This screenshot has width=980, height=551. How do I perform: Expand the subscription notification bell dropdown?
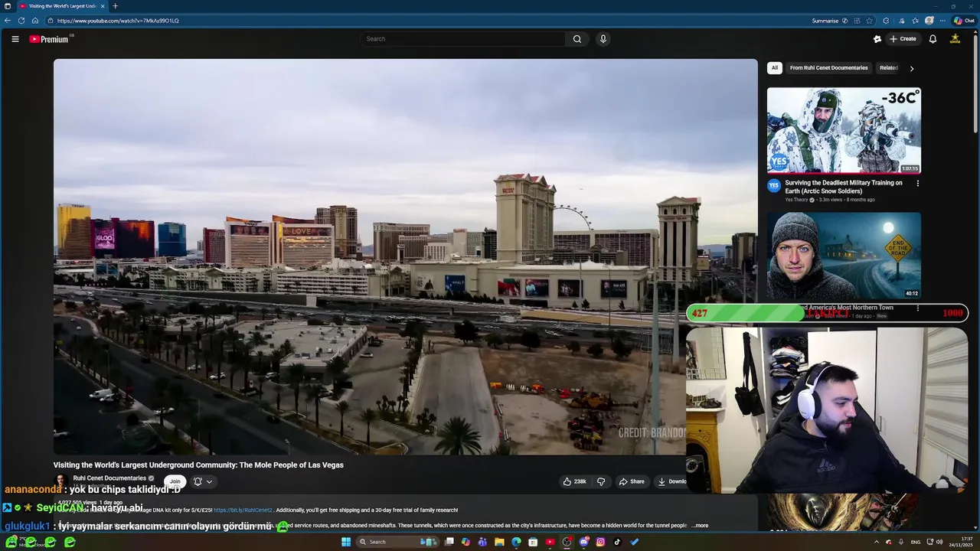(x=203, y=481)
